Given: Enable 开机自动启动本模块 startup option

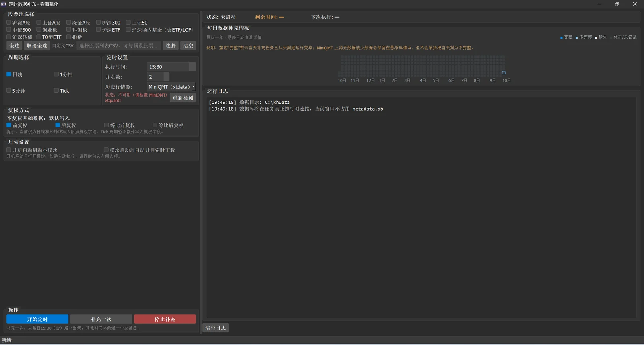Looking at the screenshot, I should [x=9, y=150].
